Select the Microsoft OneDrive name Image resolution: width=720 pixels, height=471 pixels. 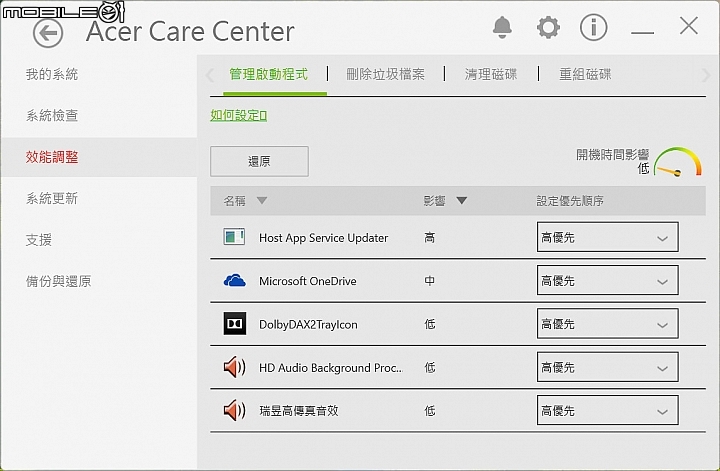(x=308, y=281)
